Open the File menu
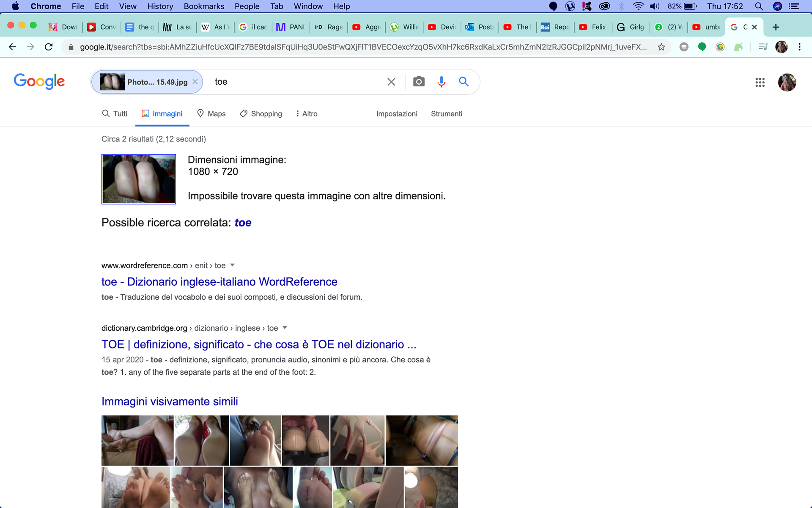The height and width of the screenshot is (508, 812). (78, 6)
